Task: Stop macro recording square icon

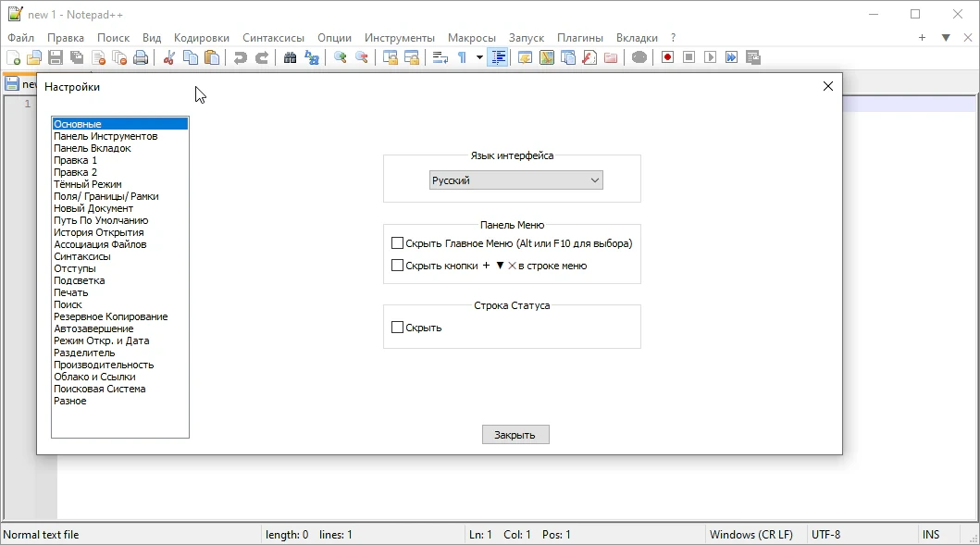Action: (x=688, y=57)
